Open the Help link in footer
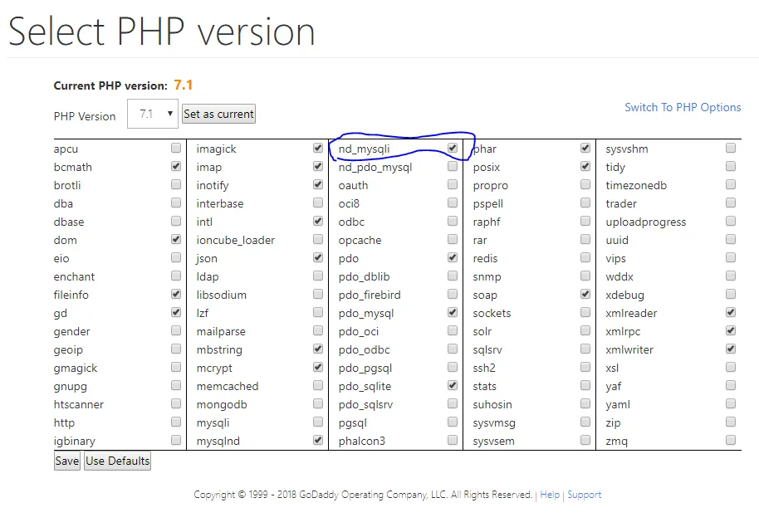The height and width of the screenshot is (532, 759). tap(550, 495)
